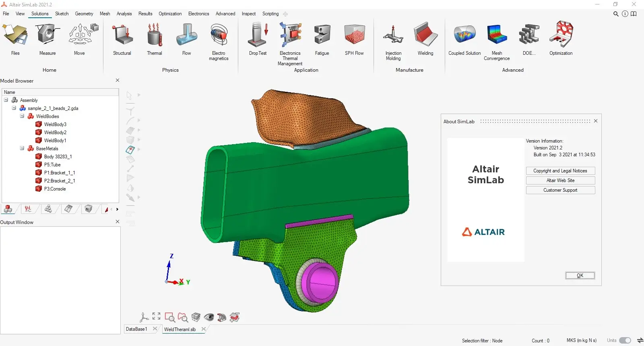Close the About SimLab dialog

pos(596,121)
